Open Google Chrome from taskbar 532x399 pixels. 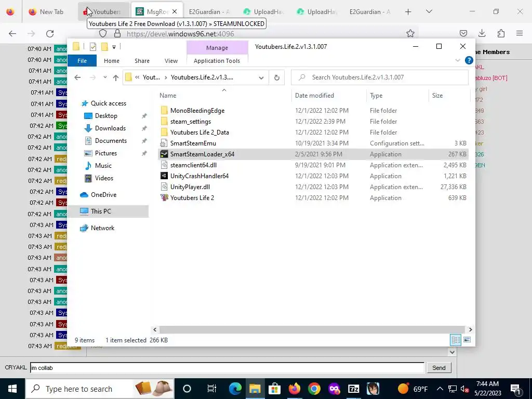tap(314, 389)
